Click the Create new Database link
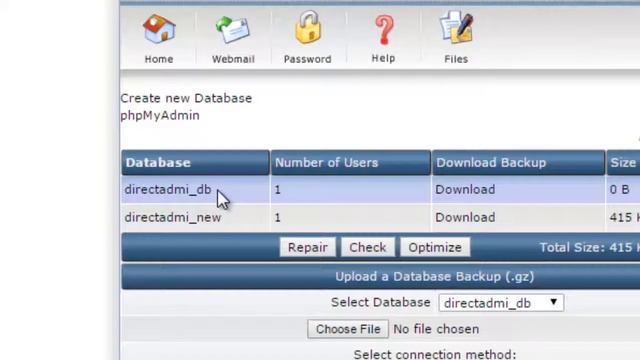640x360 pixels. click(186, 98)
